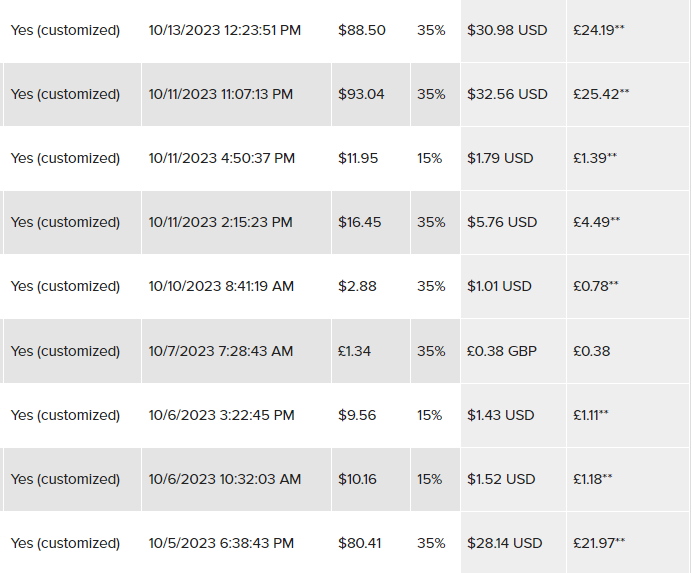Click the $11.95 price value
The image size is (692, 573).
pyautogui.click(x=358, y=158)
